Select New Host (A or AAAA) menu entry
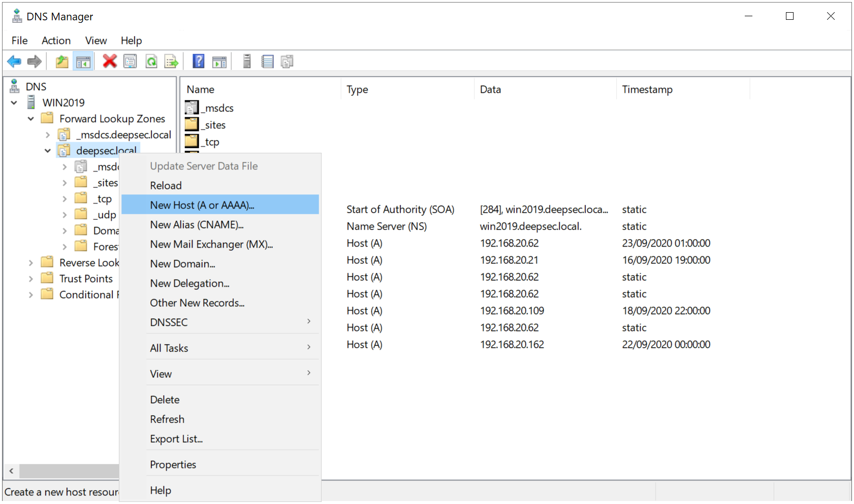854x504 pixels. pos(202,205)
